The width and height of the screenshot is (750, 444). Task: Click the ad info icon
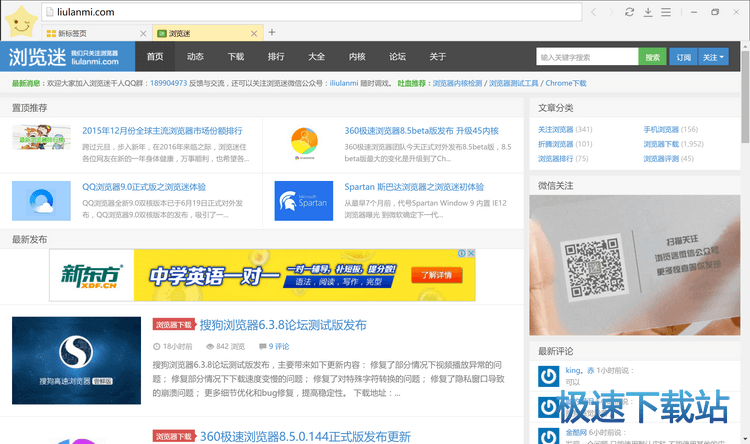pyautogui.click(x=462, y=254)
